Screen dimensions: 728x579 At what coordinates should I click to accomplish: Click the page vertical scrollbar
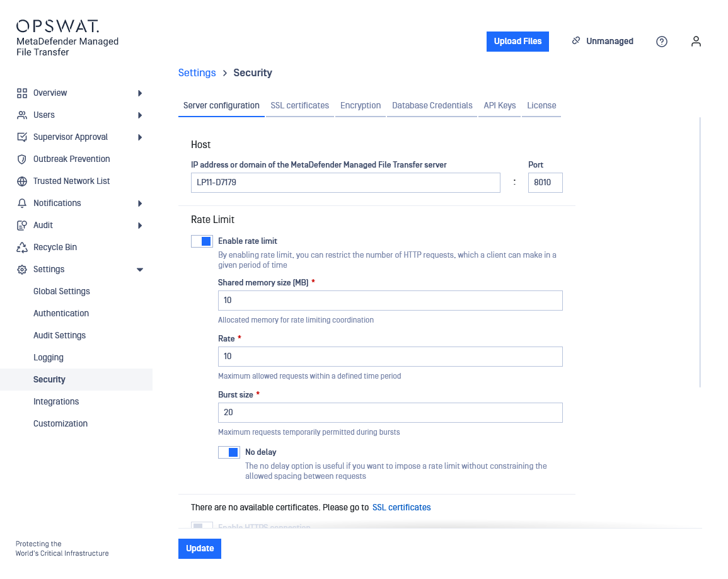click(700, 253)
